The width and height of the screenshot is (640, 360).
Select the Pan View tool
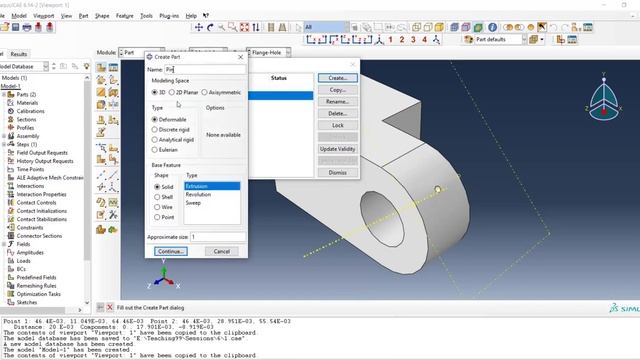(199, 27)
